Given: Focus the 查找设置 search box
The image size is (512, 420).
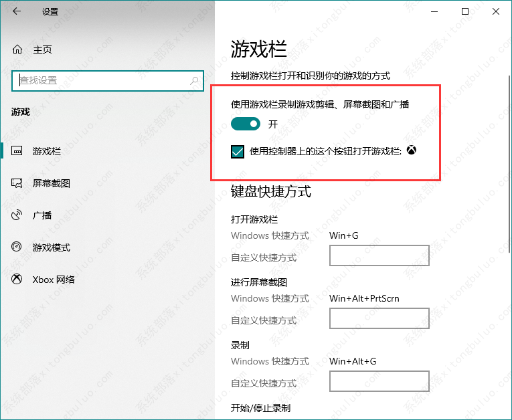Looking at the screenshot, I should (x=100, y=80).
